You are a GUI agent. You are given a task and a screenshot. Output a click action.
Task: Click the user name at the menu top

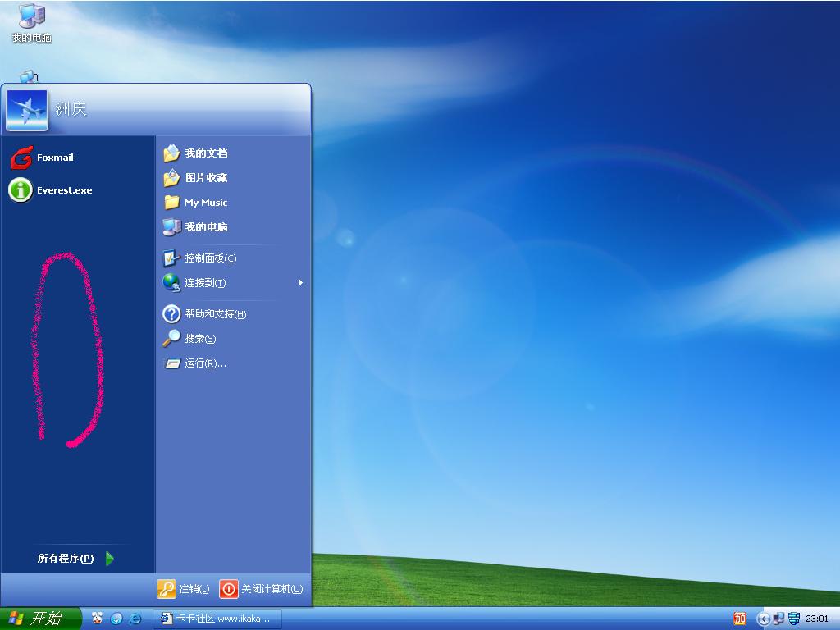coord(71,109)
